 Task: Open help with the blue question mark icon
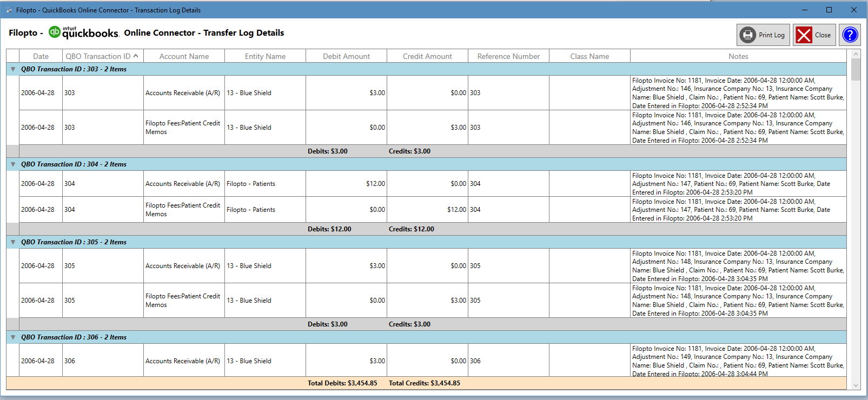point(850,35)
